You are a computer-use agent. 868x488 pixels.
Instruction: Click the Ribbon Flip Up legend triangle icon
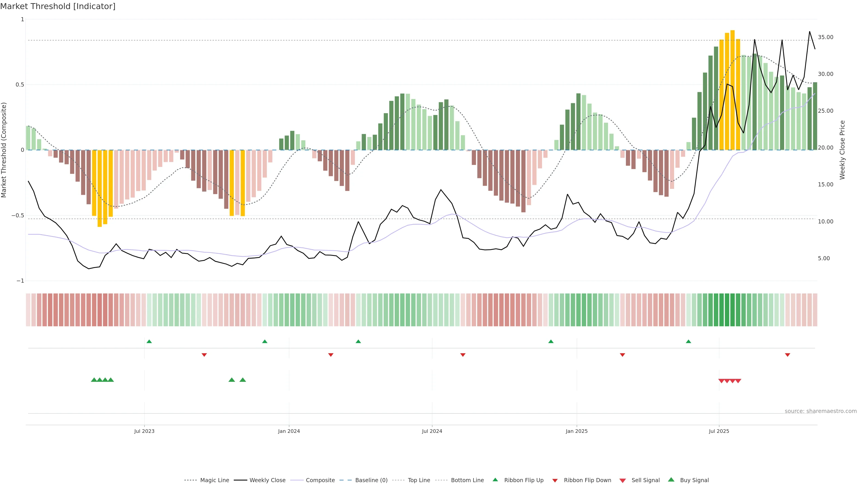click(x=495, y=480)
